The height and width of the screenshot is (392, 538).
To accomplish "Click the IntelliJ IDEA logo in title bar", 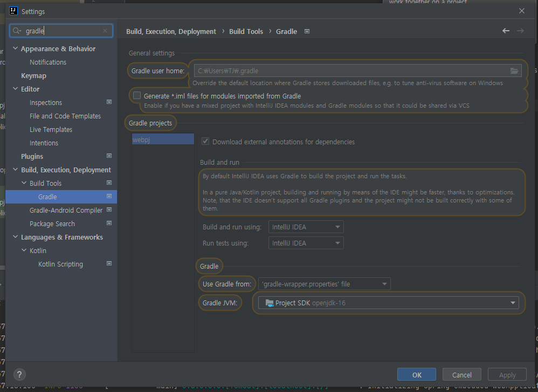I will tap(13, 11).
